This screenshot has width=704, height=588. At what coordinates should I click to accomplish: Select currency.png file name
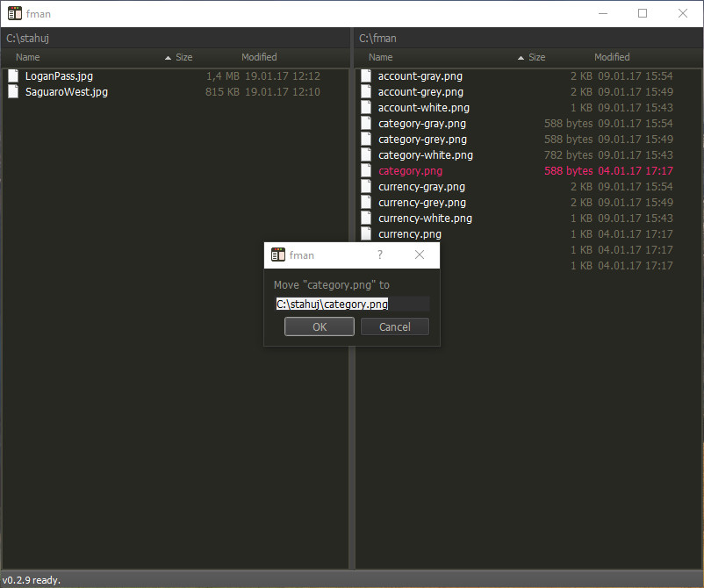(410, 234)
